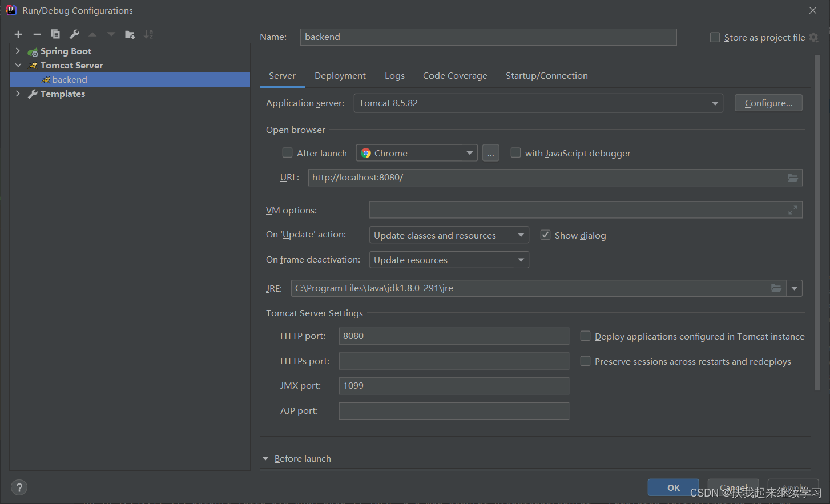Click Tomcat Server icon in tree
The height and width of the screenshot is (504, 830).
(x=33, y=66)
